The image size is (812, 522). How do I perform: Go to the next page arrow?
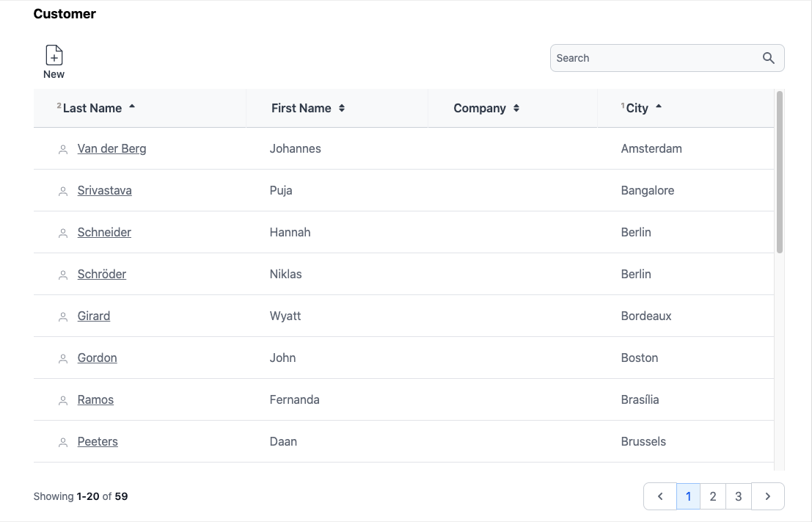[767, 496]
